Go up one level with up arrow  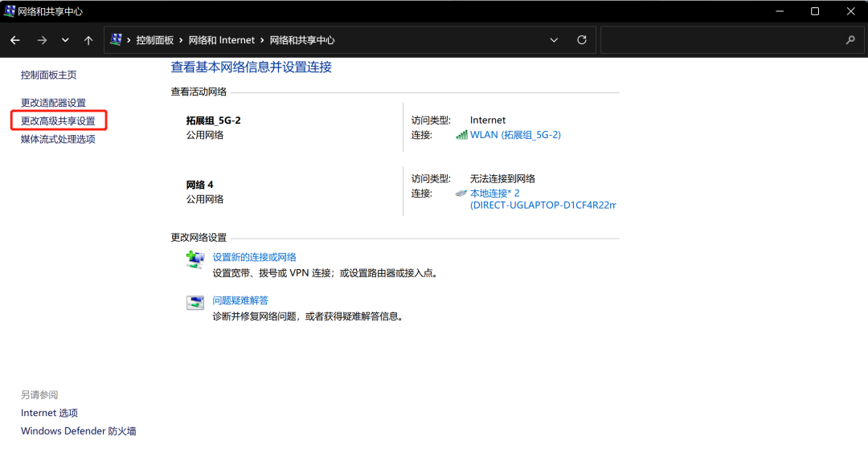click(x=88, y=40)
